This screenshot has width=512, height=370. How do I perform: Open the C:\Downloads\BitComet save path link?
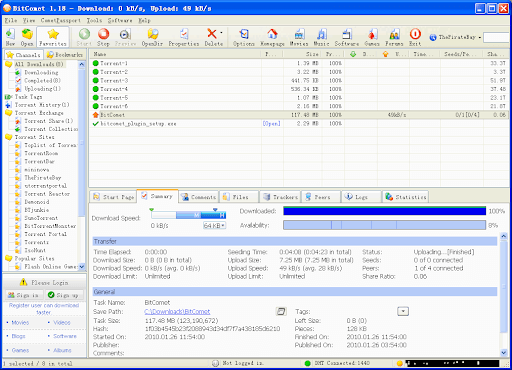point(177,312)
